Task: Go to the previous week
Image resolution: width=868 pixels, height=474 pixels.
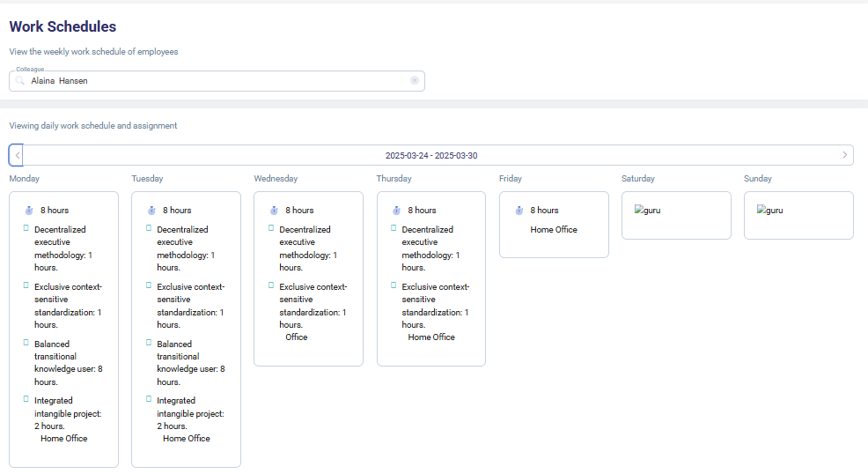Action: [17, 155]
